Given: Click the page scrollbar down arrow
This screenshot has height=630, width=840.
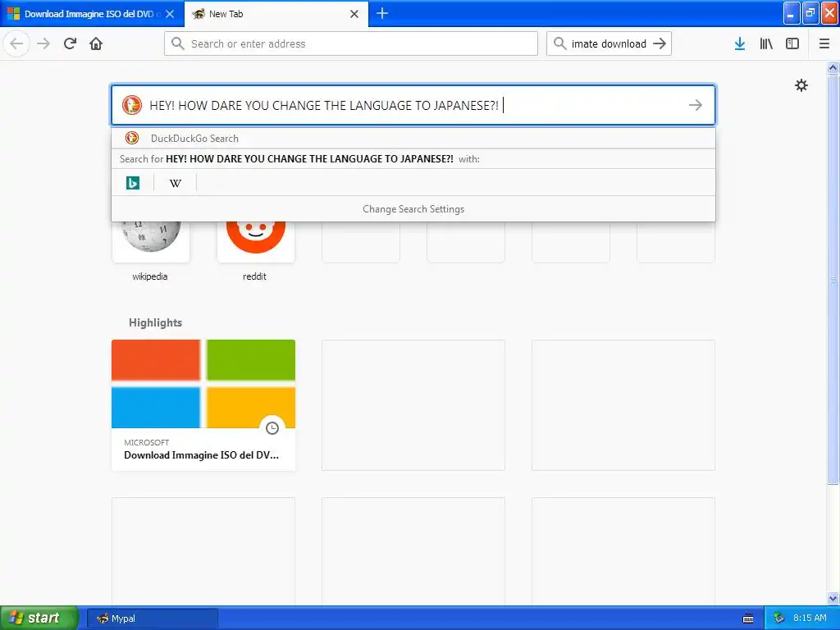Looking at the screenshot, I should [833, 598].
